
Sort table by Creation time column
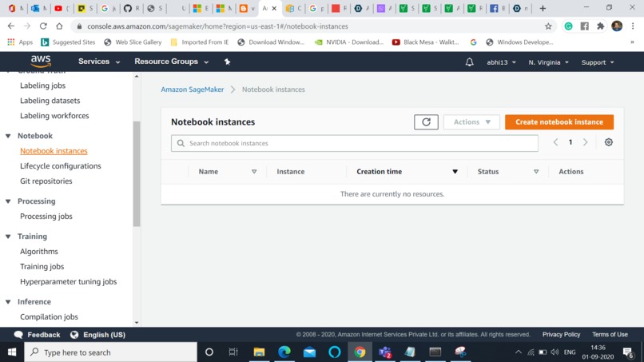455,172
